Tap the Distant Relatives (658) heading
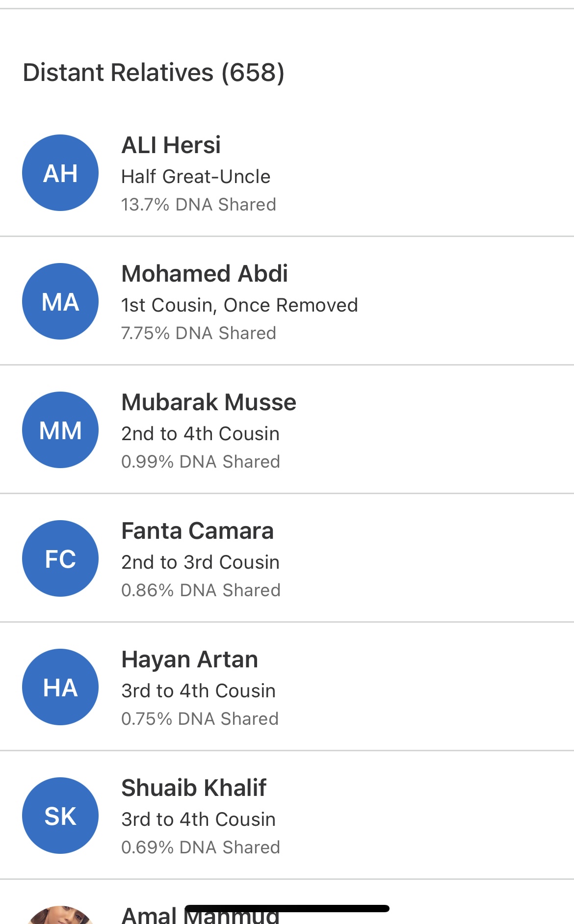574x924 pixels. click(x=154, y=73)
